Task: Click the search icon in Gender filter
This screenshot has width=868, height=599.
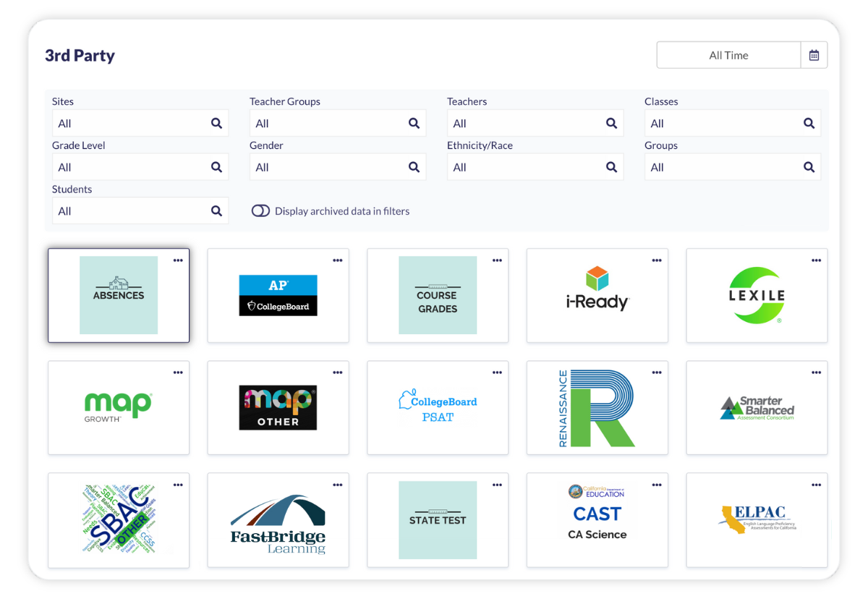Action: pyautogui.click(x=414, y=167)
